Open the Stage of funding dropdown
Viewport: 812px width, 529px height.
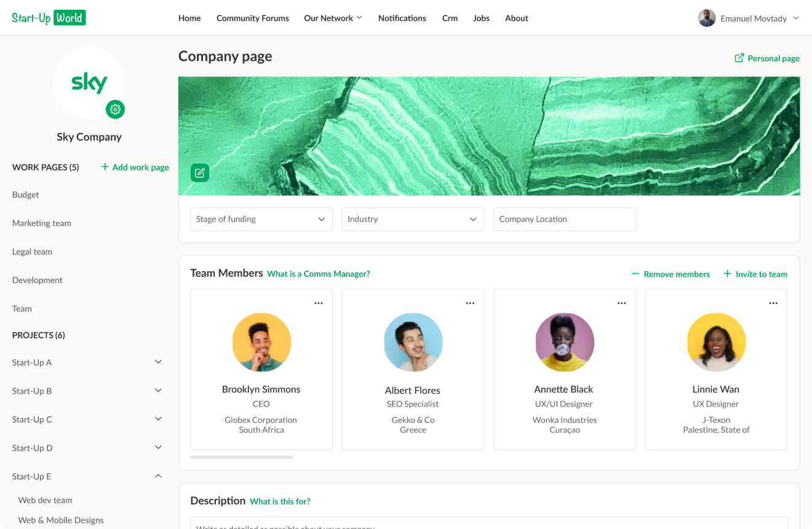(x=261, y=220)
